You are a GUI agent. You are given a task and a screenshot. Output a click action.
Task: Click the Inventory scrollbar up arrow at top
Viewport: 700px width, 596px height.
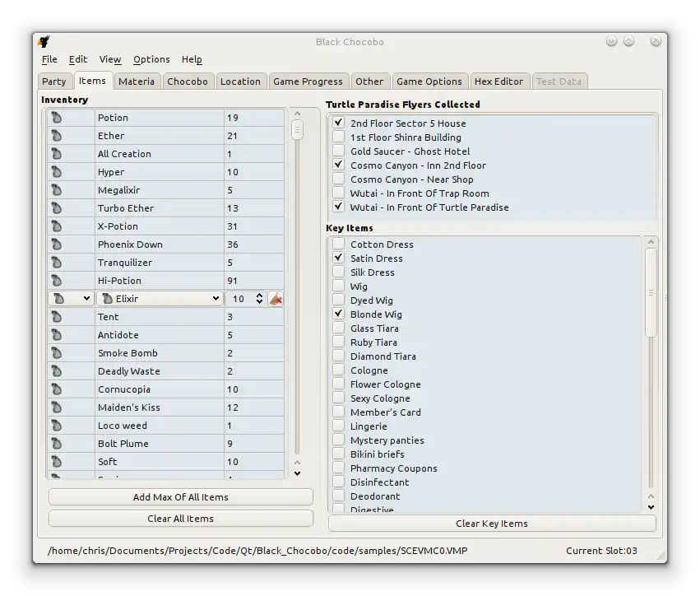(297, 113)
